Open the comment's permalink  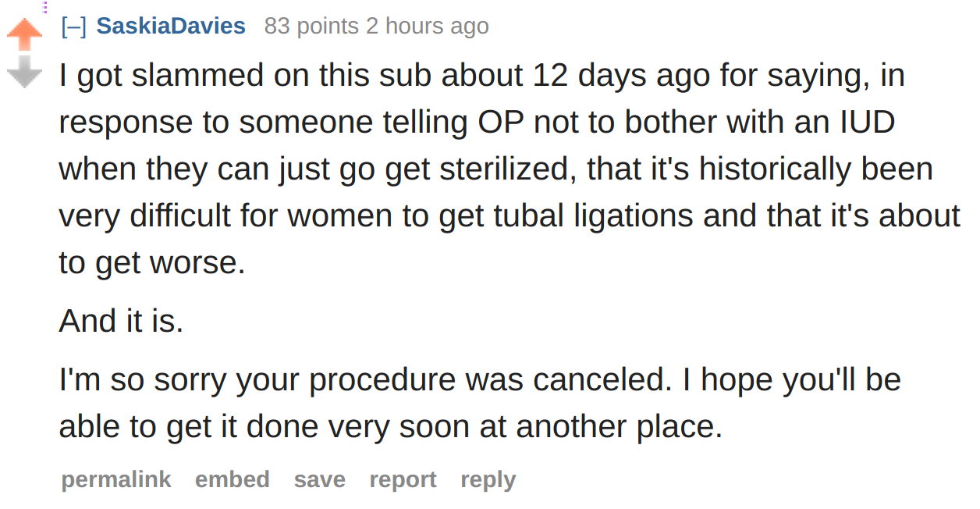116,479
